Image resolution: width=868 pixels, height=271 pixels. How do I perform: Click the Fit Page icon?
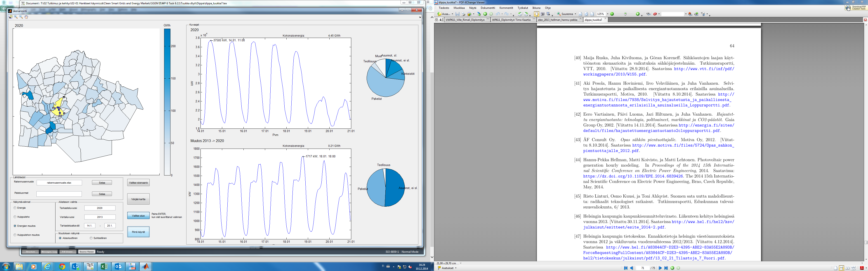[586, 14]
